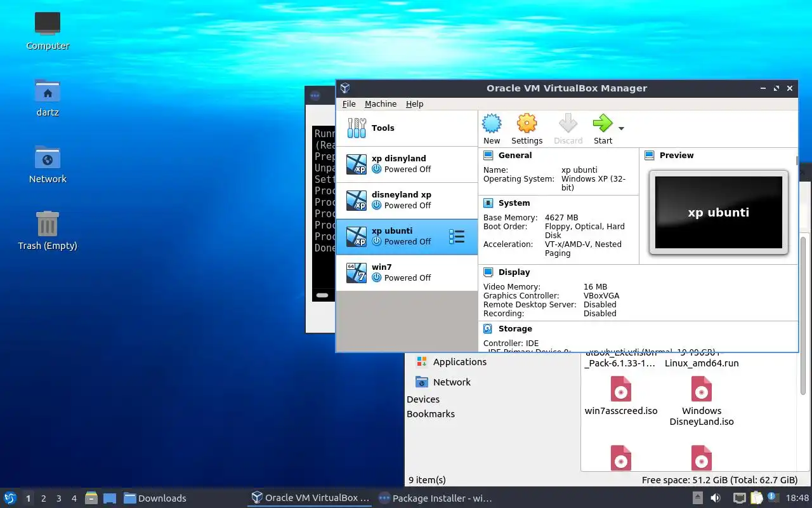Click the Storage section disk icon

pyautogui.click(x=488, y=329)
